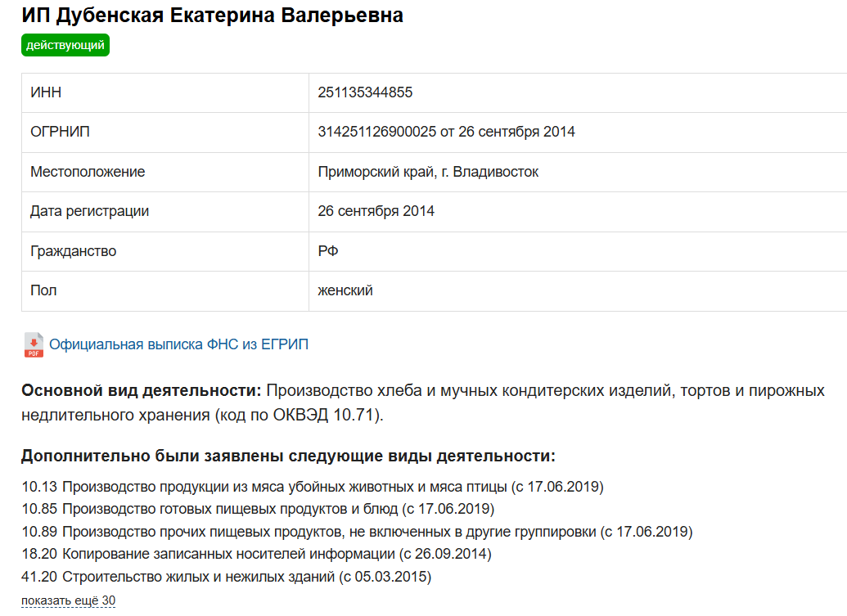Click the green действующий status badge
This screenshot has height=616, width=847.
tap(65, 45)
